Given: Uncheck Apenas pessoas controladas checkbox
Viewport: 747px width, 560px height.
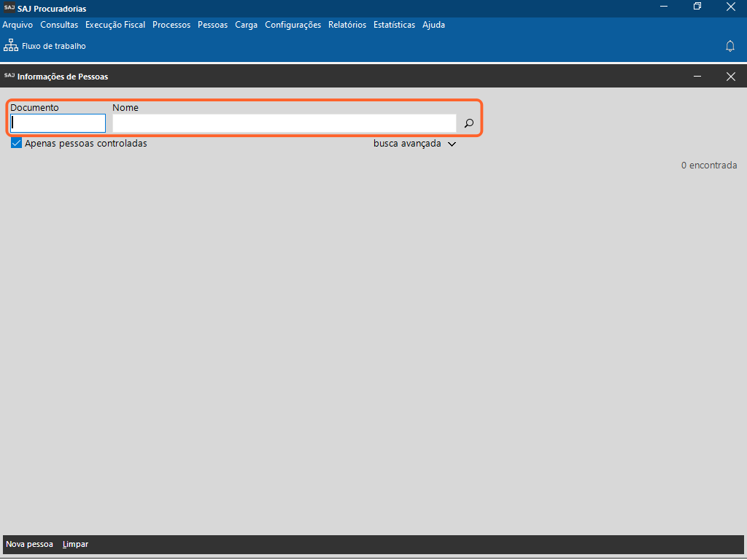Looking at the screenshot, I should point(16,144).
